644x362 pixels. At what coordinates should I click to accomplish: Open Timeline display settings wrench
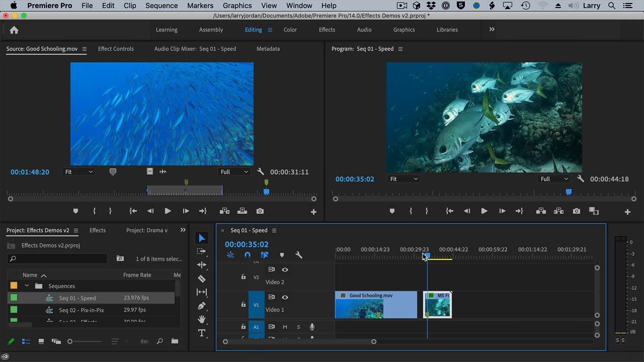pyautogui.click(x=299, y=255)
